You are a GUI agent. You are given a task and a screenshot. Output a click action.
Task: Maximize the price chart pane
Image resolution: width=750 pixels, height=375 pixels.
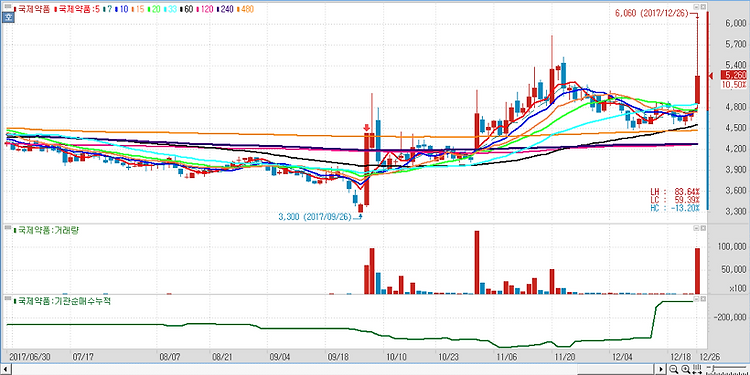pos(703,7)
